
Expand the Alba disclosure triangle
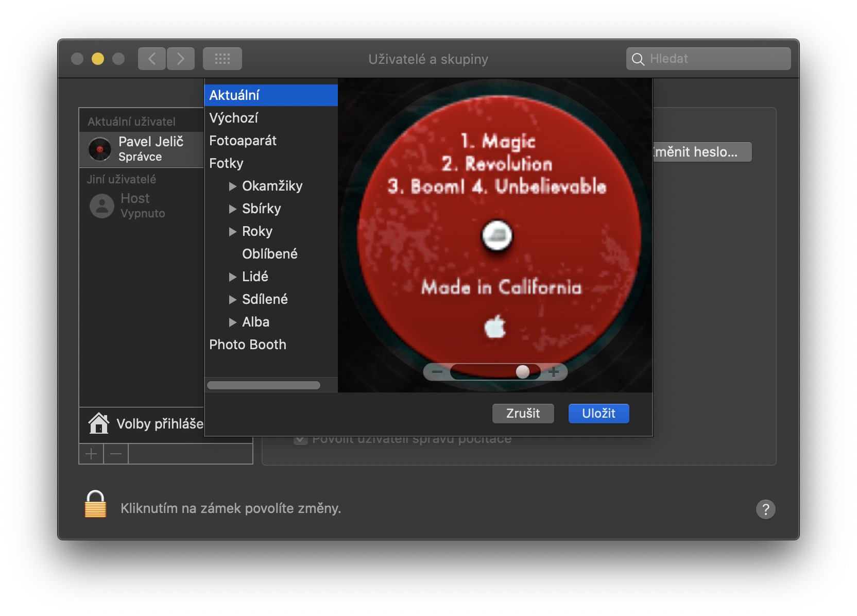[x=233, y=322]
